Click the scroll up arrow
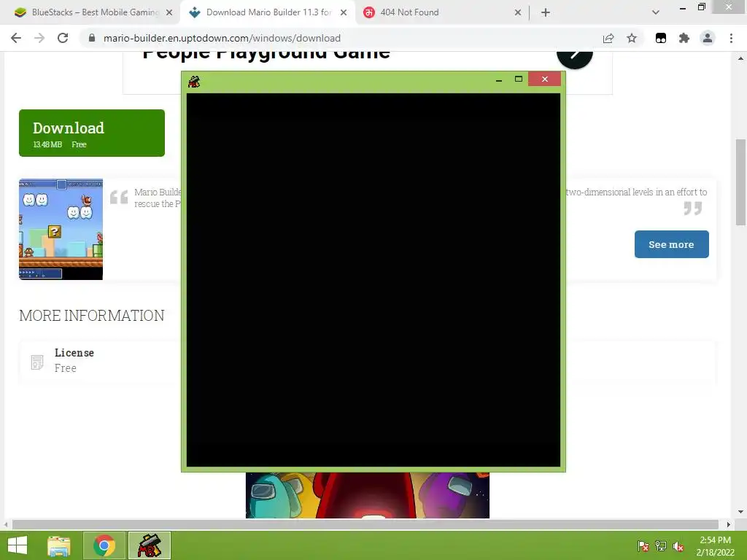Viewport: 747px width, 560px height. (740, 58)
